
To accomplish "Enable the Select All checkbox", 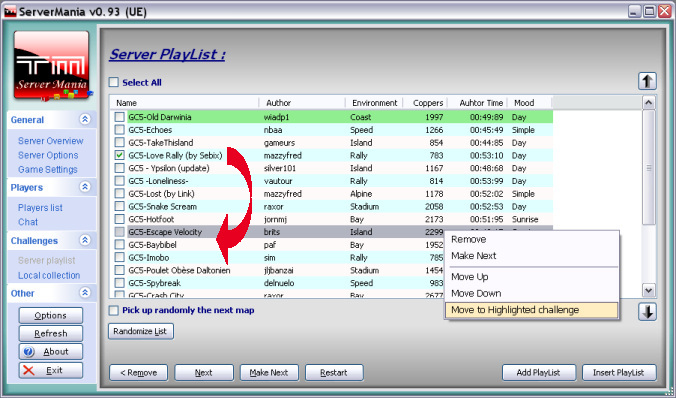I will point(114,82).
